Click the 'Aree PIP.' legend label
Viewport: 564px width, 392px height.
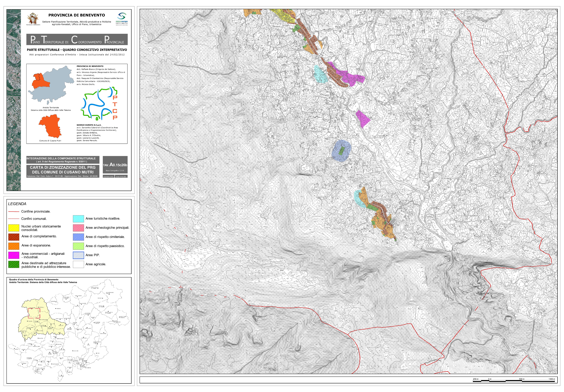coord(93,255)
